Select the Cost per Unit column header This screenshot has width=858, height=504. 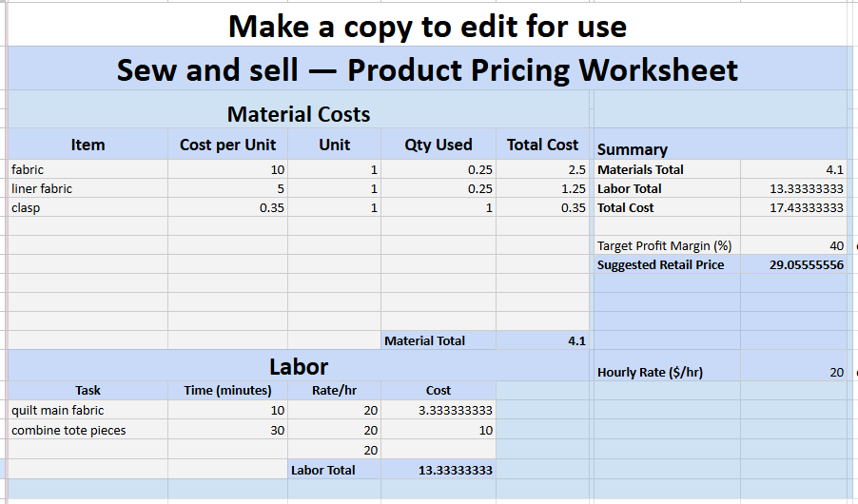pyautogui.click(x=227, y=145)
